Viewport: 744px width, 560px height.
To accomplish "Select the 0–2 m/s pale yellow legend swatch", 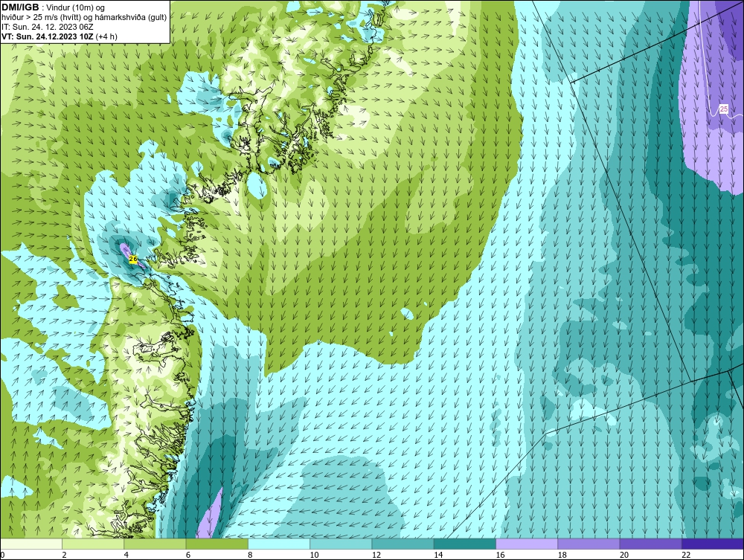I will [x=31, y=544].
